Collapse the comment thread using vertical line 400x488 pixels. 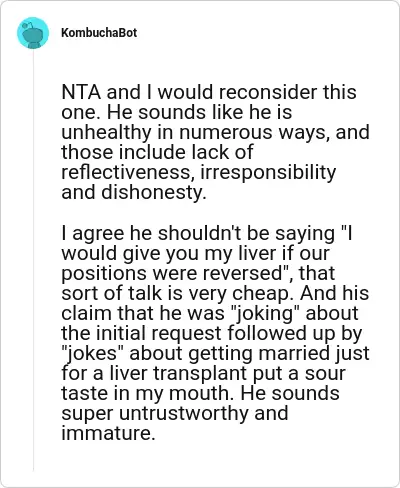[x=33, y=260]
